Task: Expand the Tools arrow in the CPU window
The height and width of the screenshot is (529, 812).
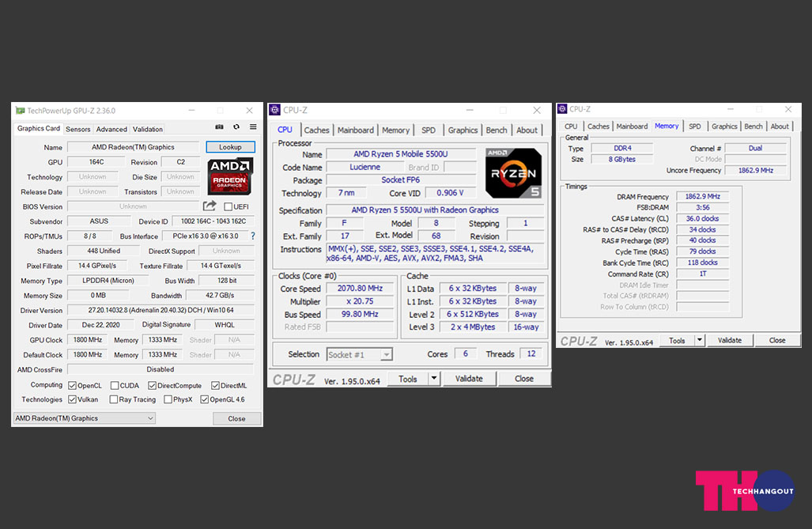Action: [x=434, y=379]
